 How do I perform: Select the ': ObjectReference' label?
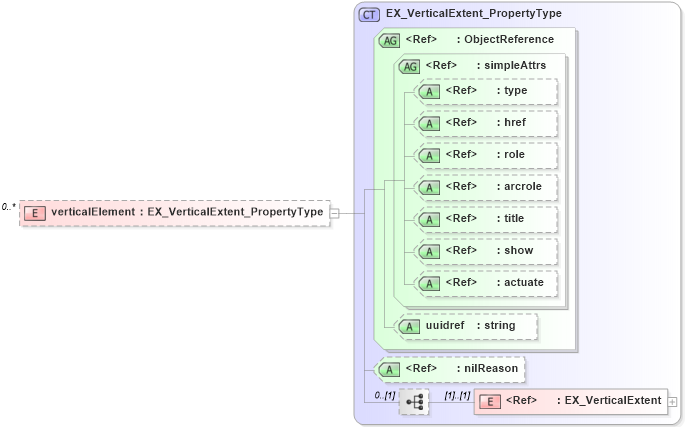click(x=505, y=39)
